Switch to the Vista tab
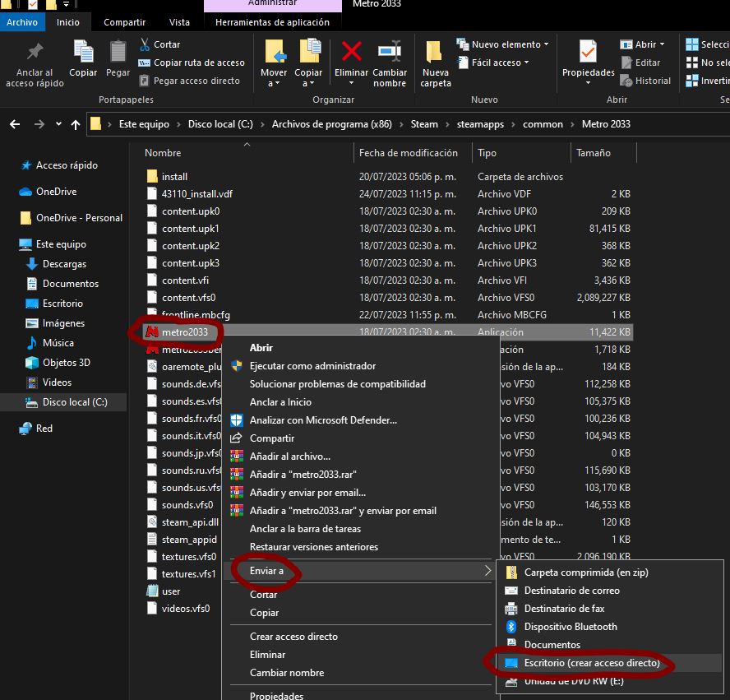The image size is (730, 700). 179,22
